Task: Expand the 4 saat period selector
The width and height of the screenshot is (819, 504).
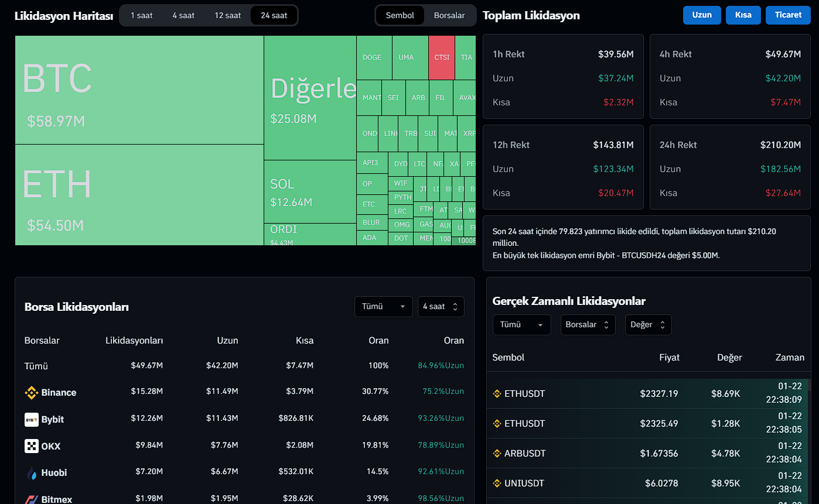Action: pyautogui.click(x=441, y=307)
